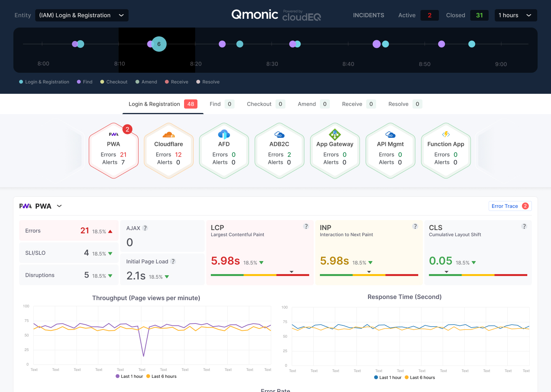Open the 1 hours time range dropdown

516,15
